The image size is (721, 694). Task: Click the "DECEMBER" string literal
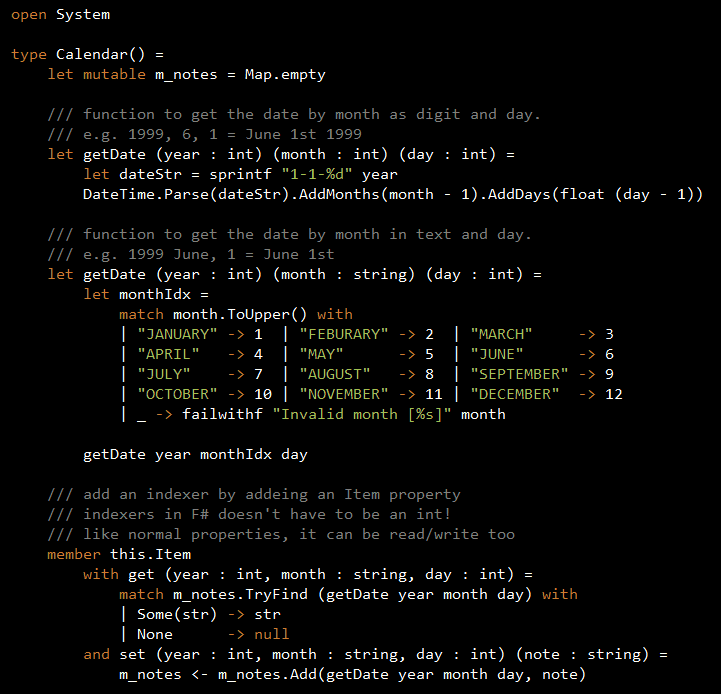tap(514, 394)
